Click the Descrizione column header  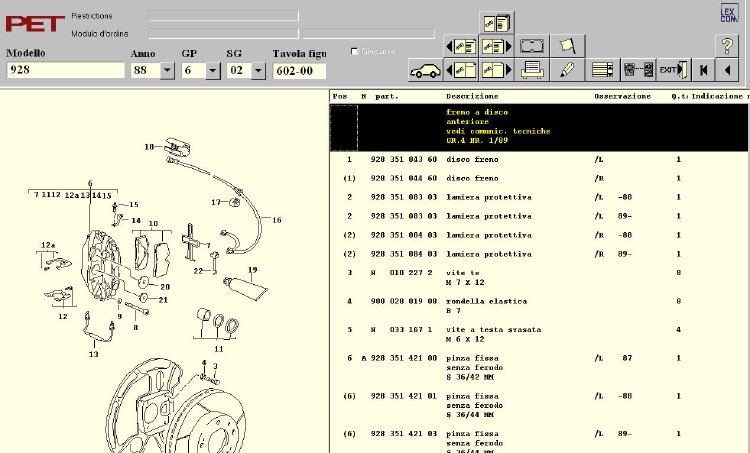click(472, 96)
